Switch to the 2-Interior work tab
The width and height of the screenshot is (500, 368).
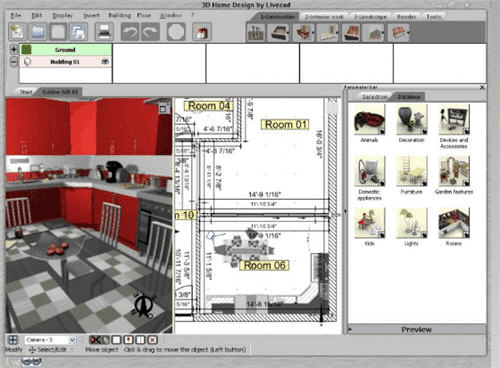324,17
